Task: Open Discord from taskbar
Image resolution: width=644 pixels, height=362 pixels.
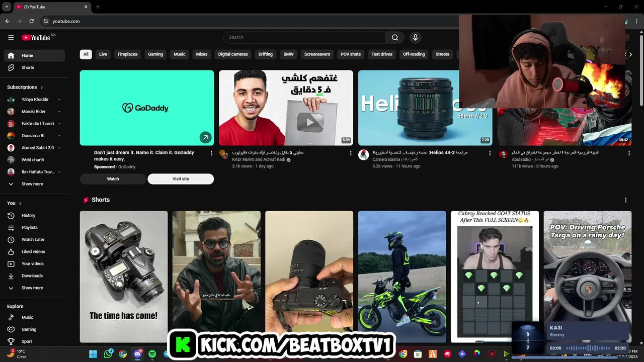Action: click(137, 354)
